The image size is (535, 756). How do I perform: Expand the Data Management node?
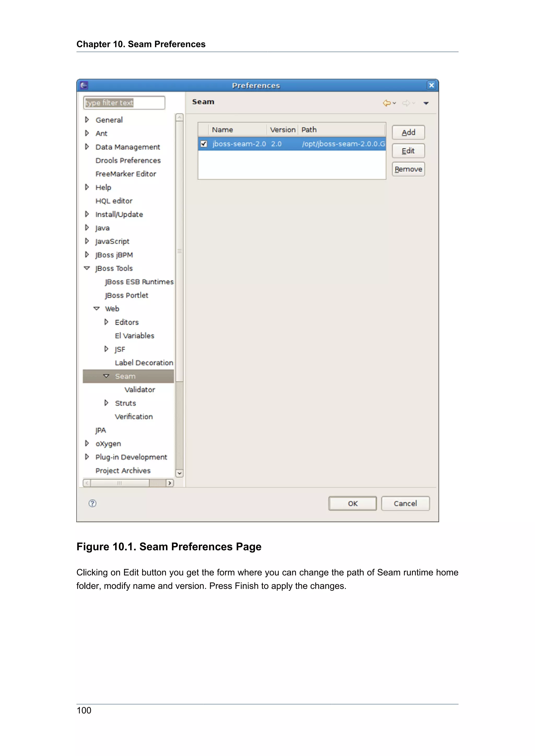[87, 146]
